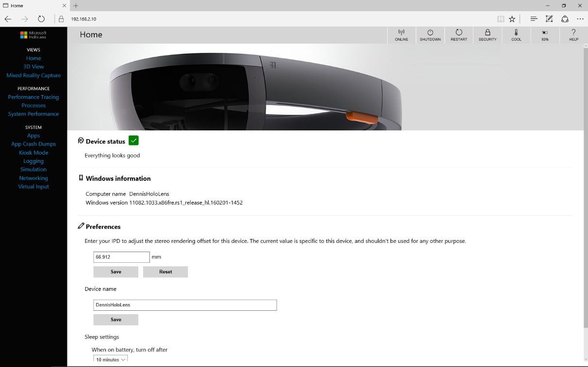Image resolution: width=588 pixels, height=367 pixels.
Task: Click the 53% battery indicator
Action: click(x=545, y=35)
